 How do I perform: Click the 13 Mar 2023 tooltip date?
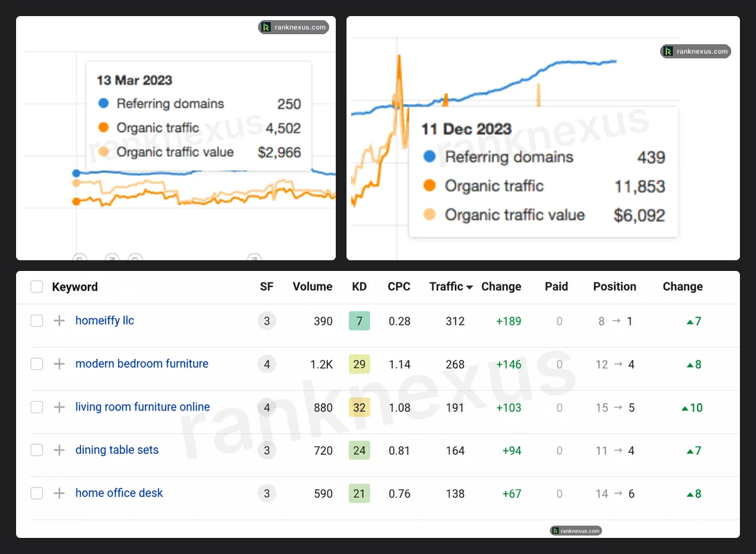(135, 80)
